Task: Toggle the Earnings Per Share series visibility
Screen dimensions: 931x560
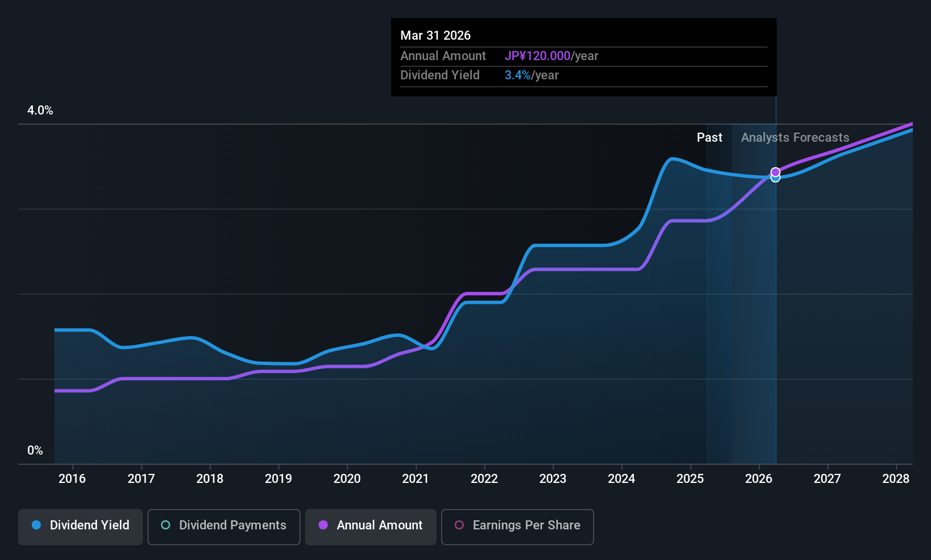Action: pos(517,526)
